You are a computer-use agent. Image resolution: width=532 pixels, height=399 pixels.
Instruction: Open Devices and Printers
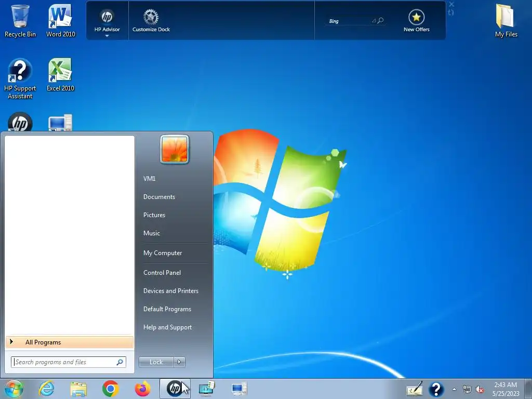click(170, 291)
